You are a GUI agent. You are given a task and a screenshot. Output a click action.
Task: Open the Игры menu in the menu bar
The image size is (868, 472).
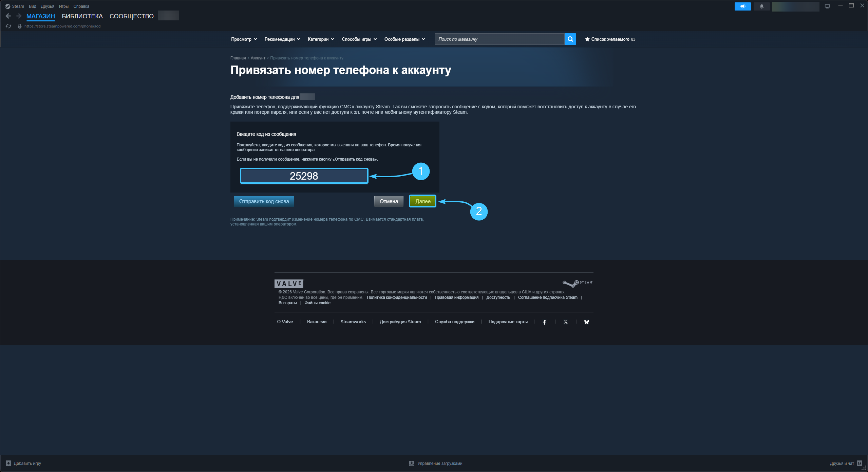(63, 6)
